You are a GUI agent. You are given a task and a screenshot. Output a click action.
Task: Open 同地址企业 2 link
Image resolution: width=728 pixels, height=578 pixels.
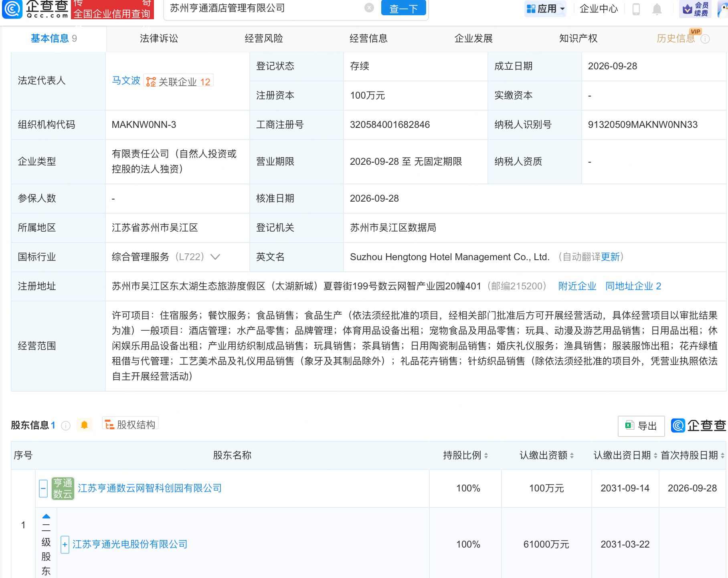pos(633,286)
